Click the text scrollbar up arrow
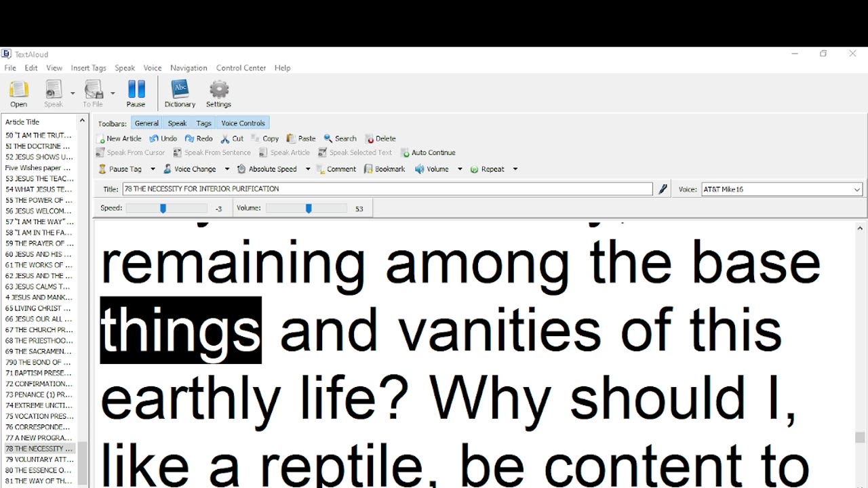The image size is (868, 488). click(860, 228)
